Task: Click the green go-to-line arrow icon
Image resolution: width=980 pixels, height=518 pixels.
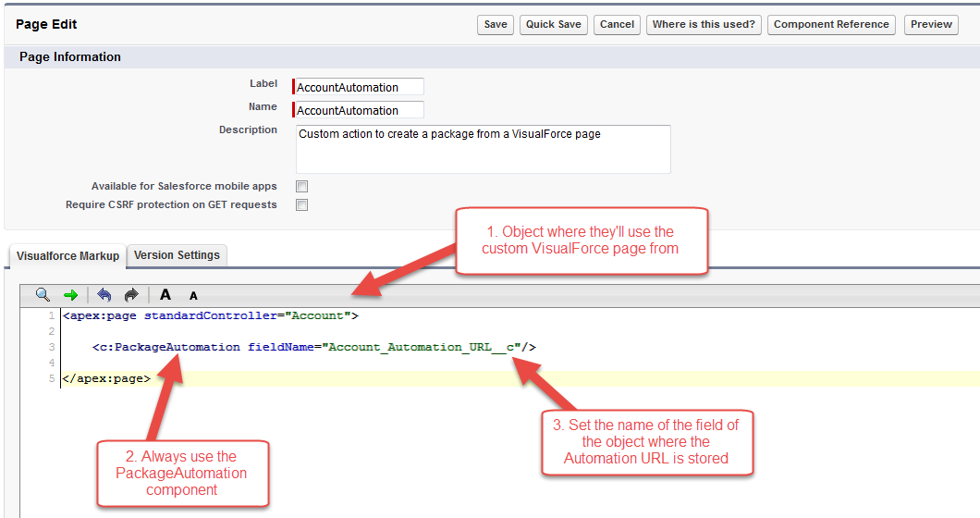Action: [70, 295]
